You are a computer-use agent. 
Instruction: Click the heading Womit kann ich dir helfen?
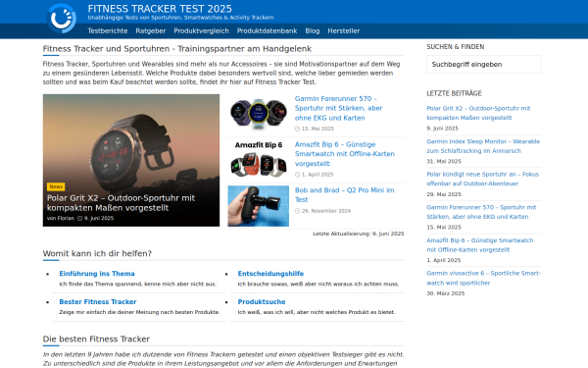pyautogui.click(x=97, y=253)
